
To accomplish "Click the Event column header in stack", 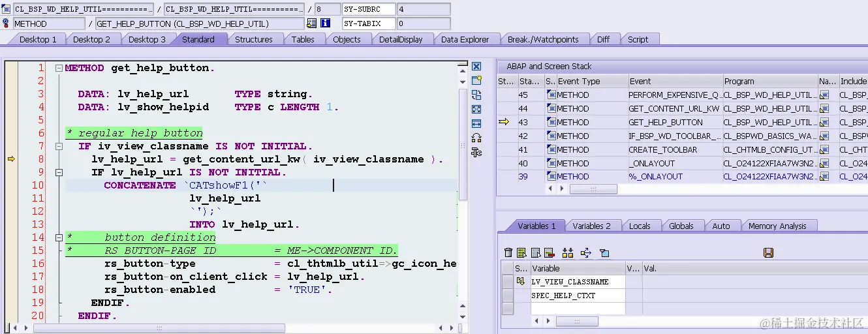I will 675,81.
